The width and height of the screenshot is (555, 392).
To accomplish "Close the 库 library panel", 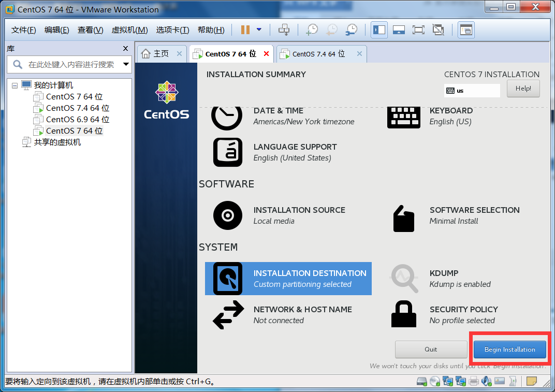I will click(x=126, y=49).
